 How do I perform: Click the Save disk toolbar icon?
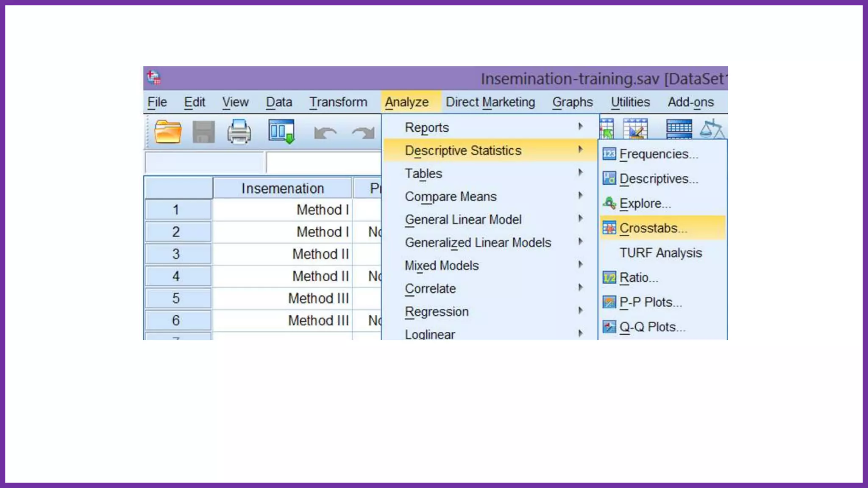click(x=203, y=132)
